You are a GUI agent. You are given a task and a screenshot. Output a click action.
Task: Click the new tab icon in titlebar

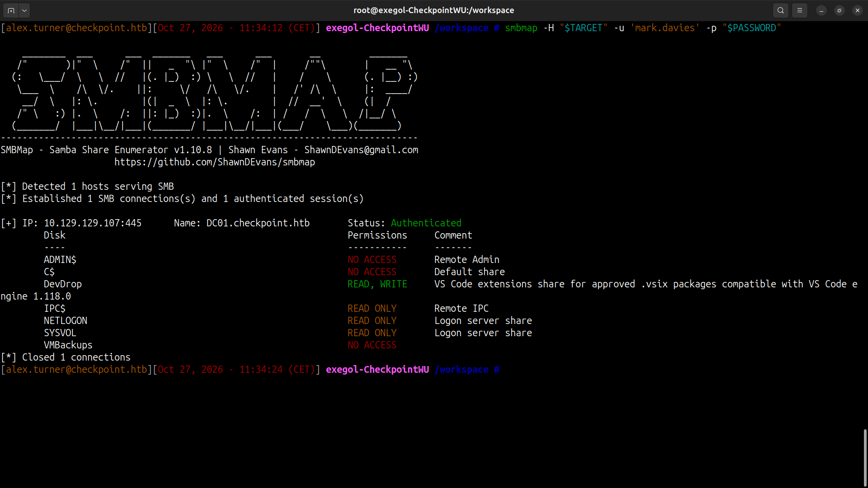pos(11,10)
